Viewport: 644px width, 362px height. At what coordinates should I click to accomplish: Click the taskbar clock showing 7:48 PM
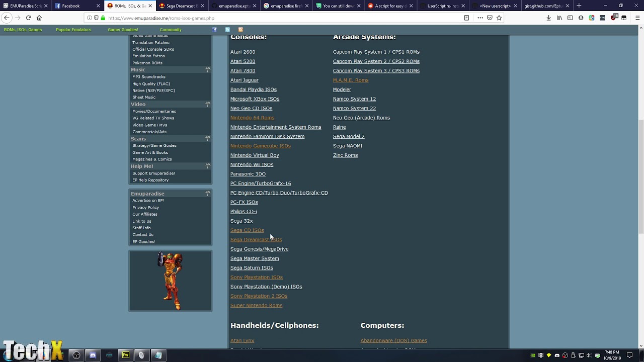612,355
